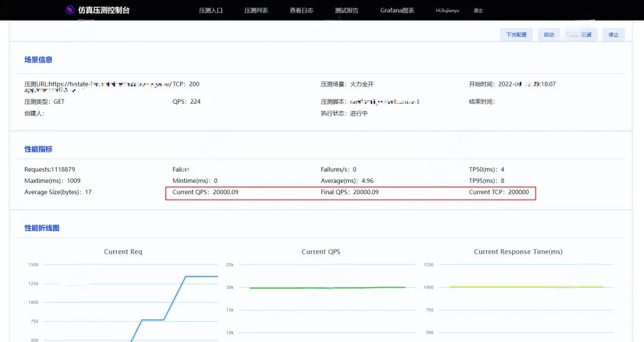Click the 压测类型: GET field
Image resolution: width=644 pixels, height=342 pixels.
(44, 101)
